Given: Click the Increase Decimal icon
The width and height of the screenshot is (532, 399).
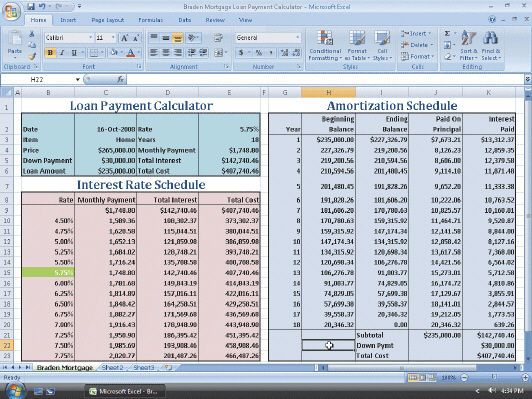Looking at the screenshot, I should pos(284,53).
